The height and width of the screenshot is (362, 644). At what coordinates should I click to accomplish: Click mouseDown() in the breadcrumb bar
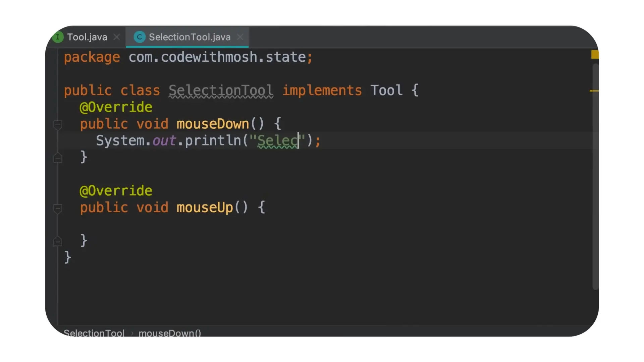170,333
